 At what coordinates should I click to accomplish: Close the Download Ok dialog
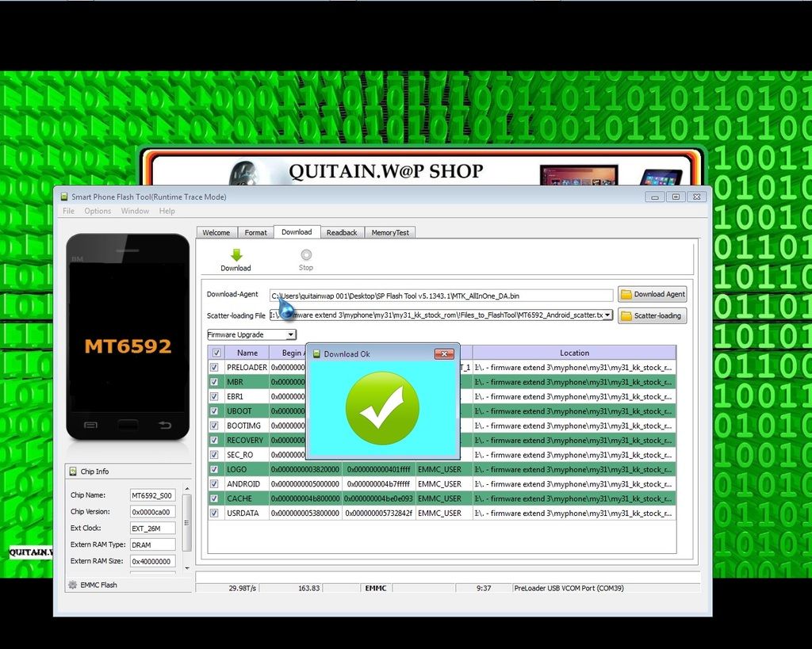tap(444, 353)
